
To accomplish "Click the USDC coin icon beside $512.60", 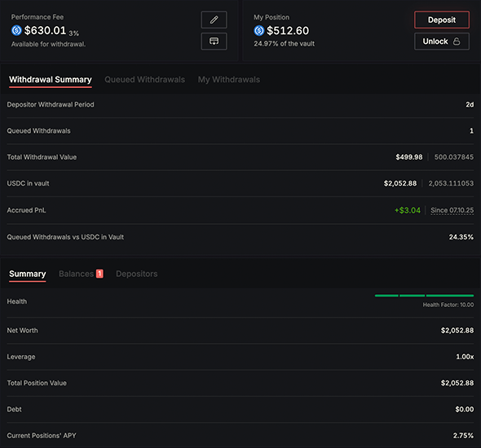I will (259, 31).
